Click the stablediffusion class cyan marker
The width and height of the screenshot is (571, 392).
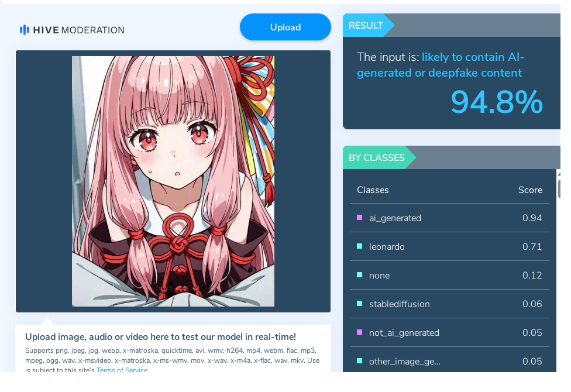tap(359, 304)
